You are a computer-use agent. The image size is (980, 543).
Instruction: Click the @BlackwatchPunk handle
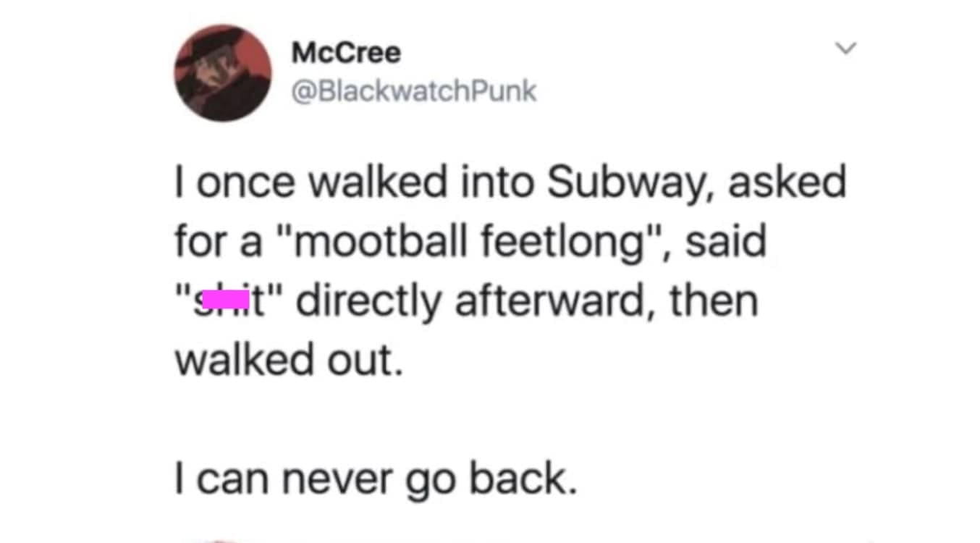click(413, 90)
